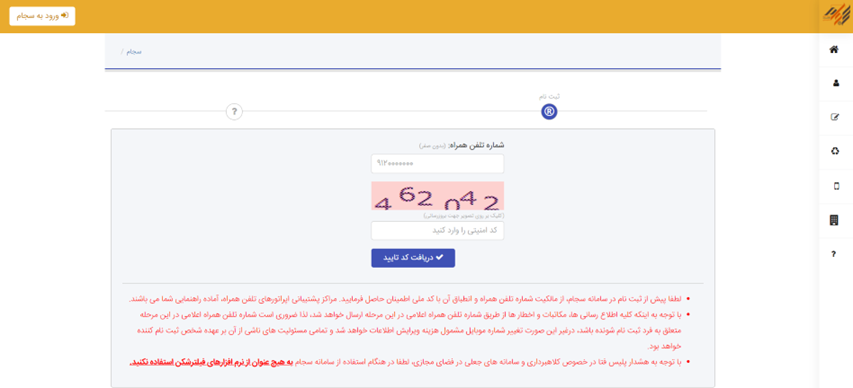Screen dimensions: 853x388
Task: Select the registered ® step circle
Action: click(x=549, y=112)
